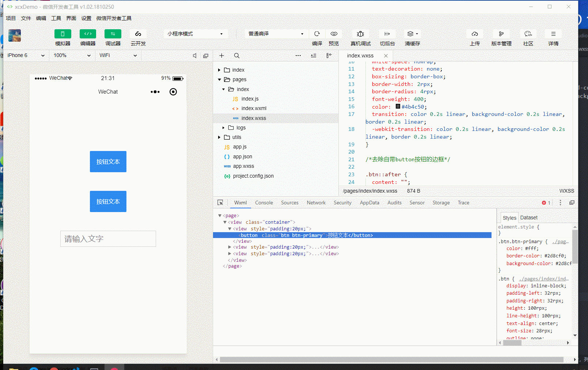Switch to the Network tab
Viewport: 588px width, 370px height.
316,203
